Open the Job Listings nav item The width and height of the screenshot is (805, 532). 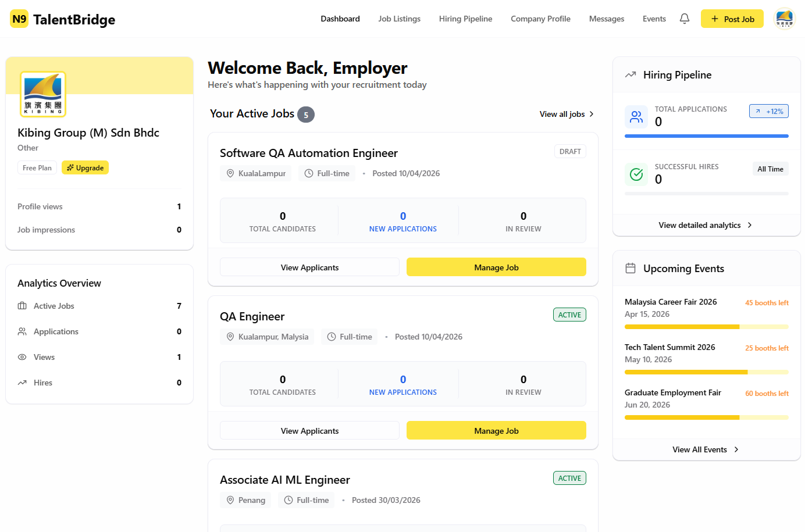pyautogui.click(x=399, y=19)
